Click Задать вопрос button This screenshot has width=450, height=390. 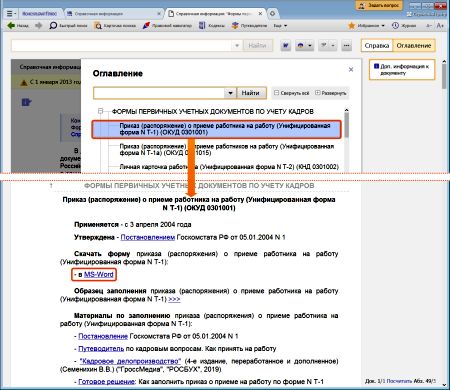pyautogui.click(x=379, y=5)
